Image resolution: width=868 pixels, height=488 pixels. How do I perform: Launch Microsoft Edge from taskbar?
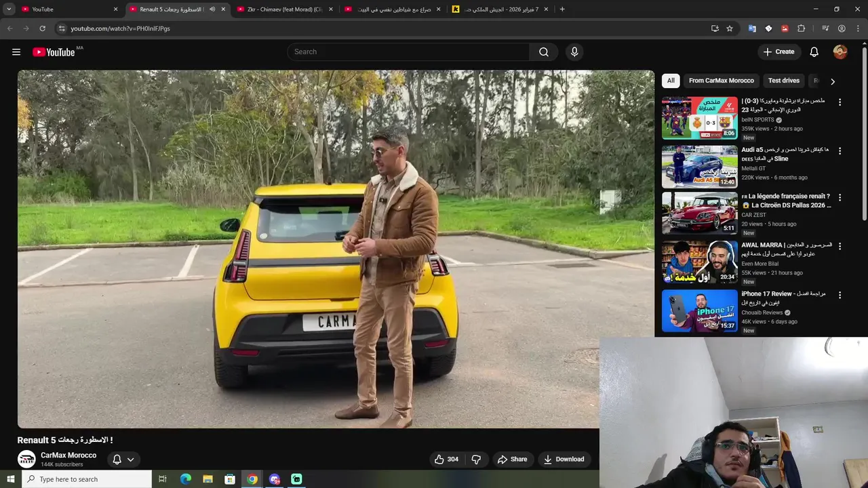[185, 479]
